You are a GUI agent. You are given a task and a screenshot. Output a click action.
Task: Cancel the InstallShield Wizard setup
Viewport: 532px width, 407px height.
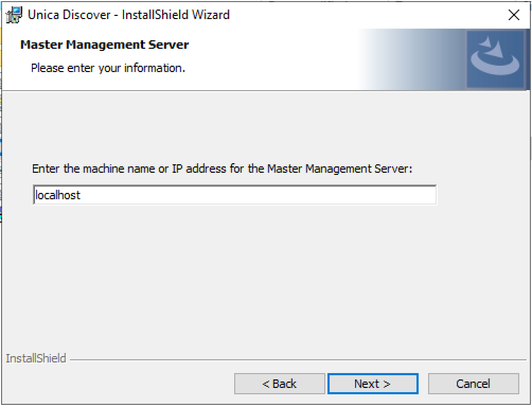pos(473,384)
